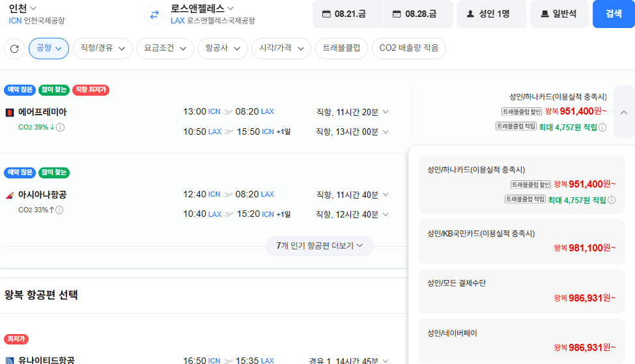Click the 유나이티드항공 airline logo

pyautogui.click(x=10, y=360)
